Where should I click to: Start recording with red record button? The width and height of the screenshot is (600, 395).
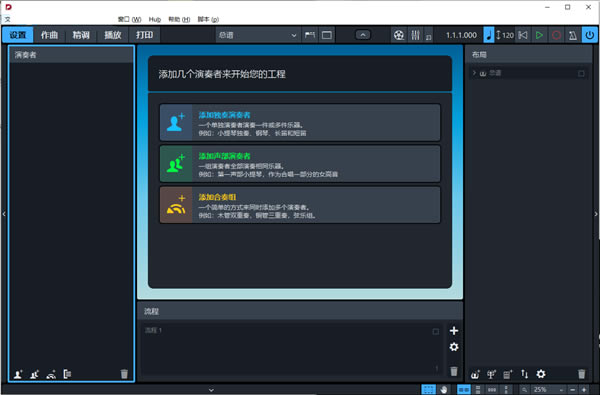coord(556,35)
